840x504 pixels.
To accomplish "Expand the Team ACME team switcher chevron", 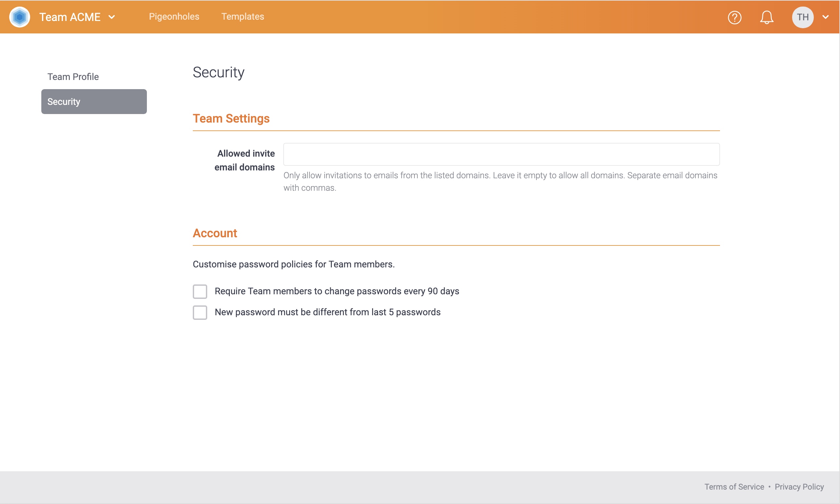I will tap(111, 17).
